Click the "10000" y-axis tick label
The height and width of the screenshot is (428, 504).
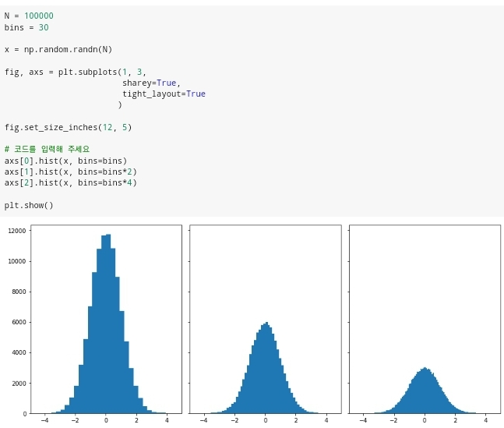pyautogui.click(x=17, y=261)
